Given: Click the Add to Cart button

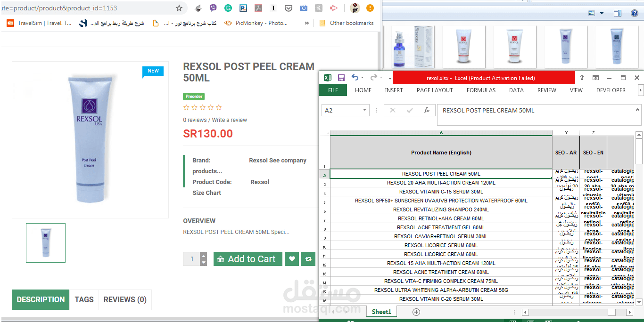Looking at the screenshot, I should tap(248, 259).
